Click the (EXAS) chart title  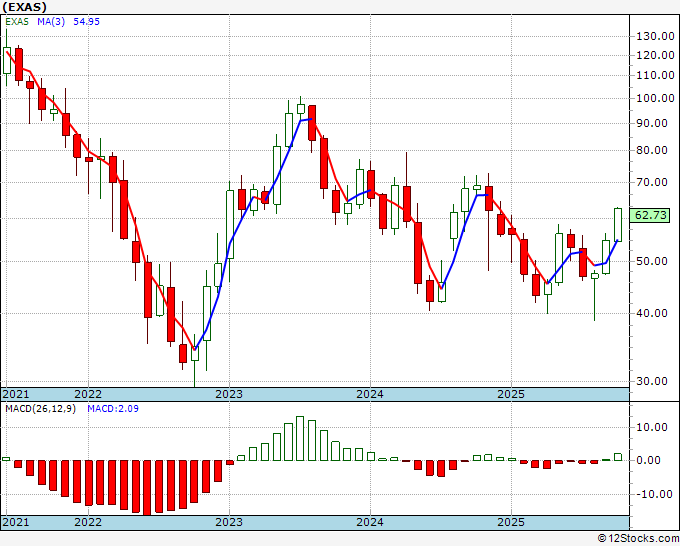24,7
